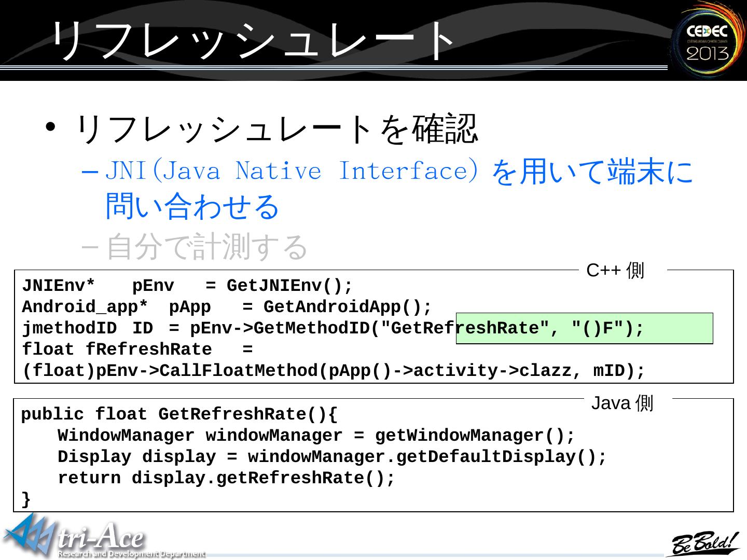Click the tri-Ace logo
Image resolution: width=747 pixels, height=560 pixels.
pyautogui.click(x=78, y=537)
